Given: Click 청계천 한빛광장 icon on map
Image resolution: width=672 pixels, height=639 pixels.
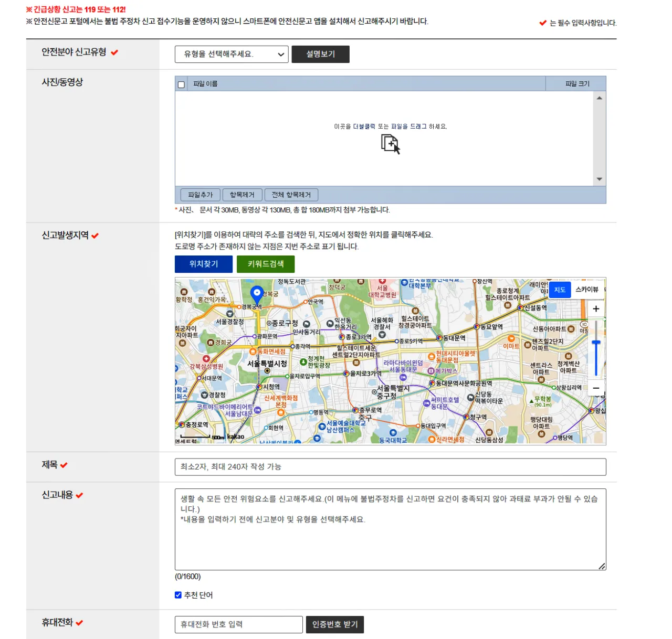Looking at the screenshot, I should (303, 362).
